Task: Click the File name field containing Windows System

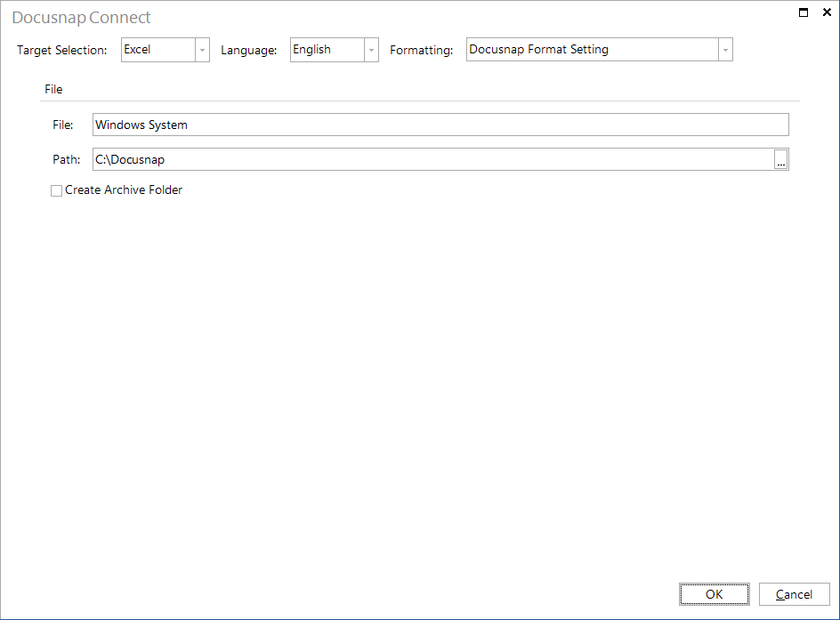Action: point(440,125)
